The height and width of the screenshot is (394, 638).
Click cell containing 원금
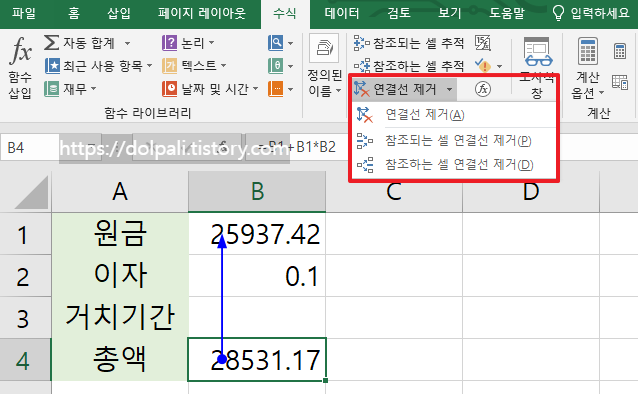(120, 234)
